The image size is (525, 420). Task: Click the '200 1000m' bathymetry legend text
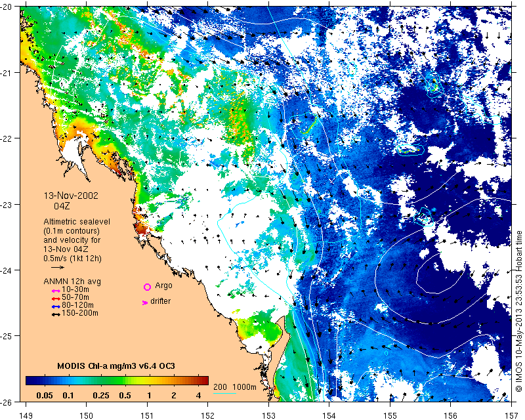(235, 387)
